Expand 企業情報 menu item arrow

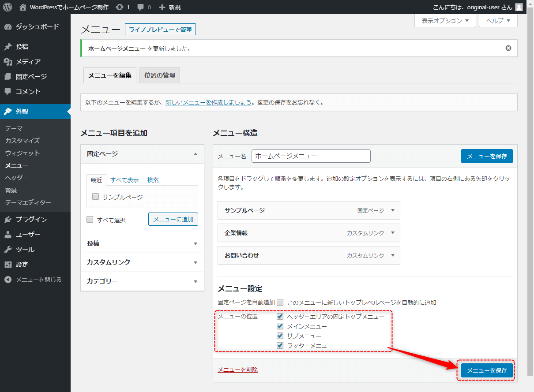(393, 233)
